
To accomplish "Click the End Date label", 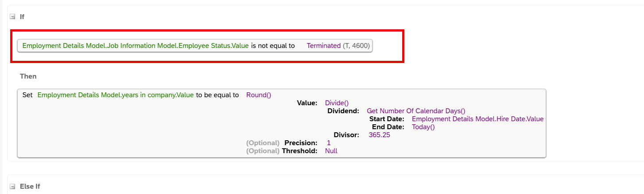I will click(x=388, y=127).
